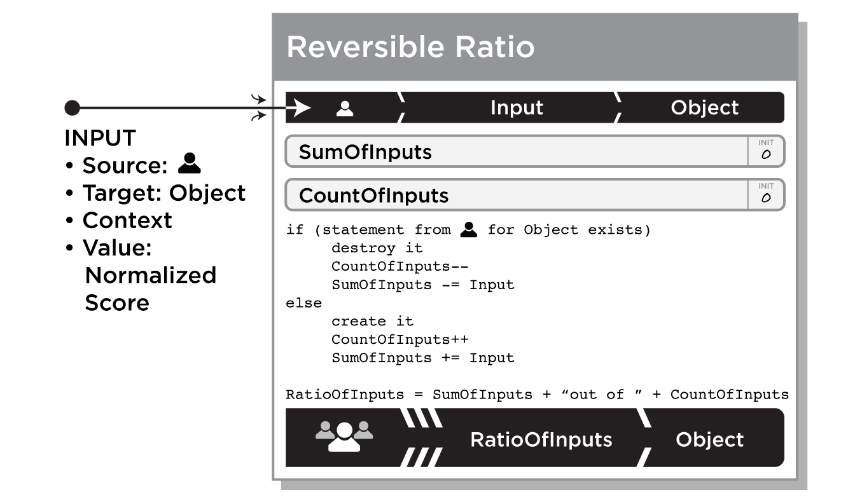Click the 'CountOfInputs--' code line

(400, 266)
